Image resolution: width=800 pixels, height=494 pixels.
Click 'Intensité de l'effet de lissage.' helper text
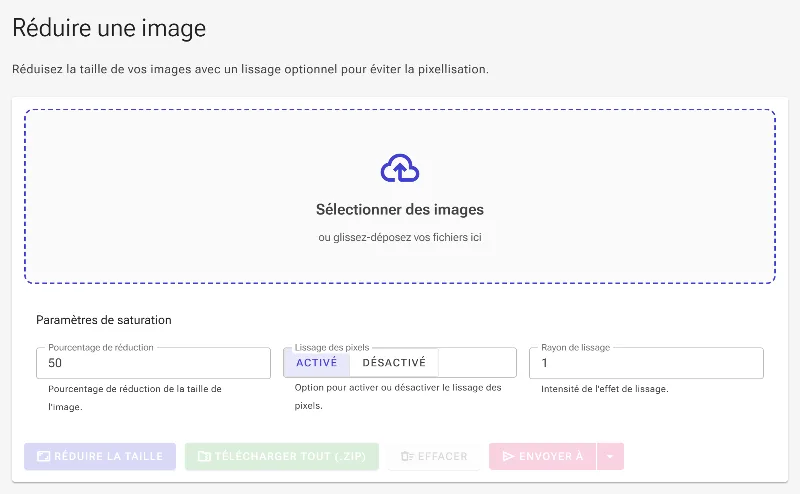[605, 389]
